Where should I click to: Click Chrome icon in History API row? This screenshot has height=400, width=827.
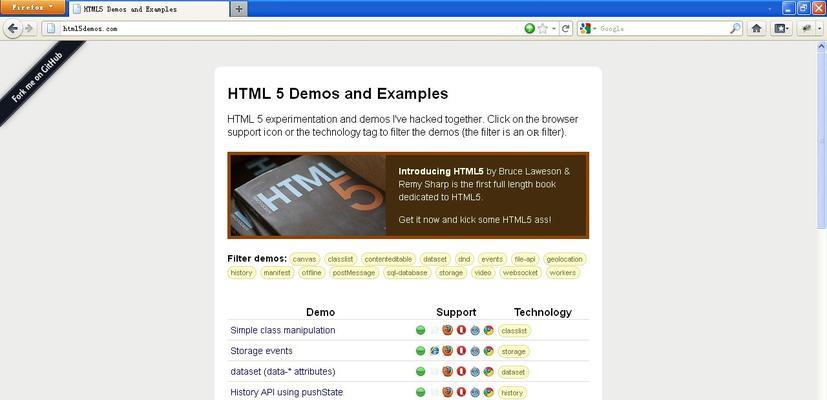488,392
